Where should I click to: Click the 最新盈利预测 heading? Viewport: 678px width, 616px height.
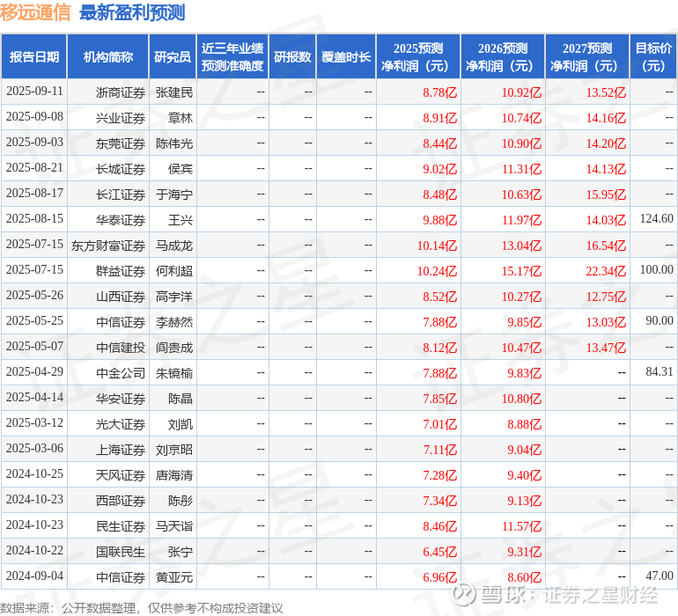[132, 12]
